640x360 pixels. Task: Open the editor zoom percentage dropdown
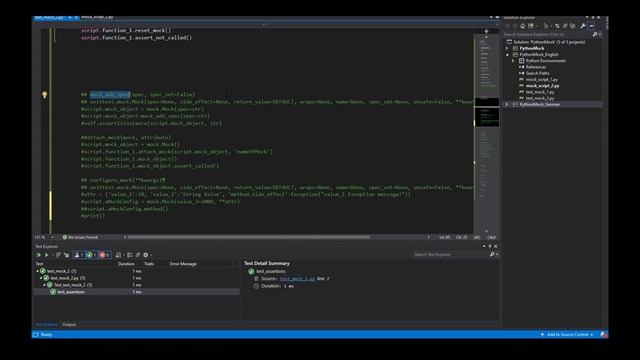coord(52,237)
